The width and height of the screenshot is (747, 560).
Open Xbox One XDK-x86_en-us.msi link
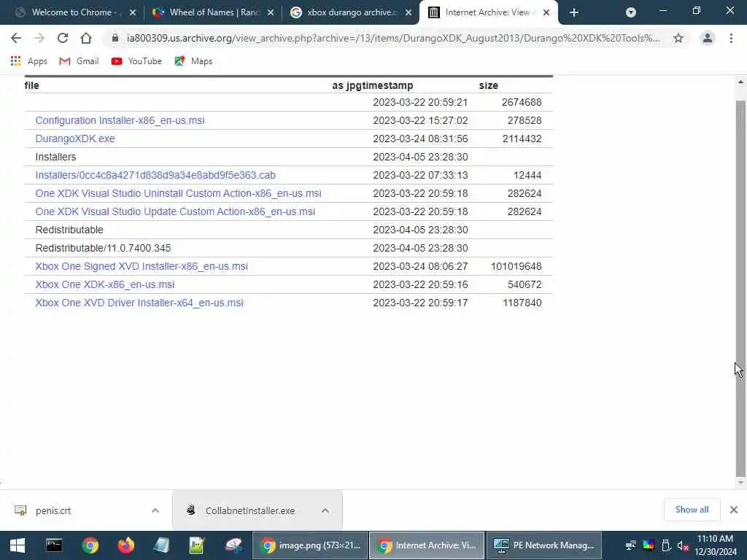tap(105, 284)
